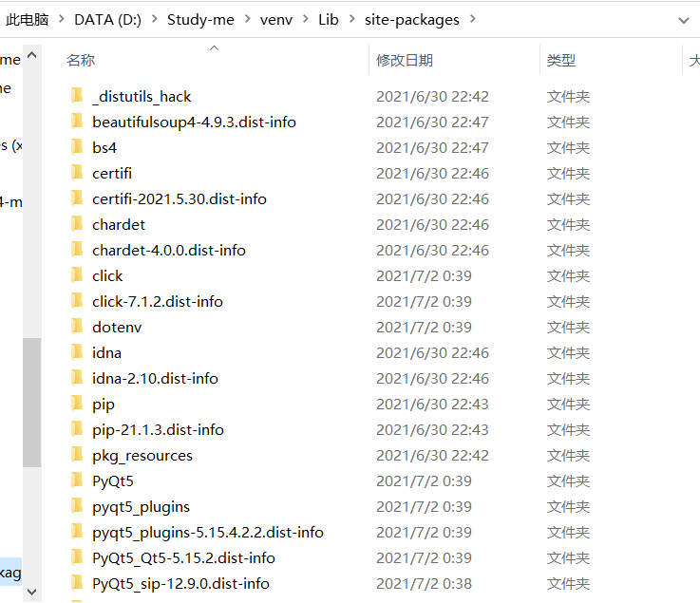Select the file name idna
The height and width of the screenshot is (603, 700).
click(106, 353)
